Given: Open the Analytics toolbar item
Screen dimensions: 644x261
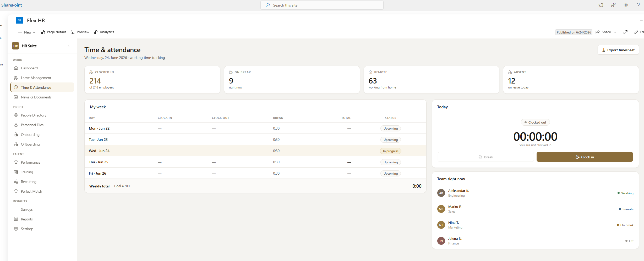Looking at the screenshot, I should coord(104,32).
